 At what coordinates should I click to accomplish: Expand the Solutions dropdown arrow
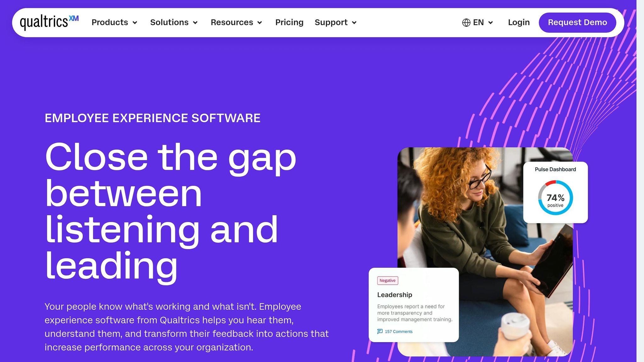point(195,23)
